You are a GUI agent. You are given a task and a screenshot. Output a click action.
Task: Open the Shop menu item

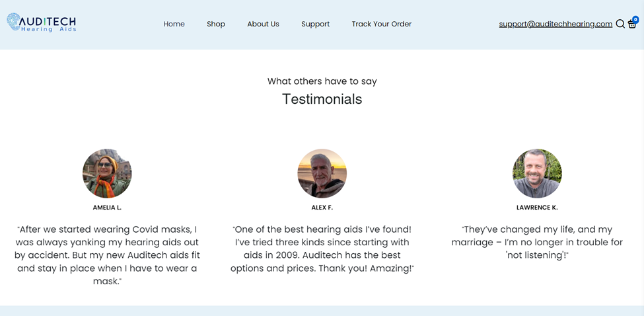216,24
